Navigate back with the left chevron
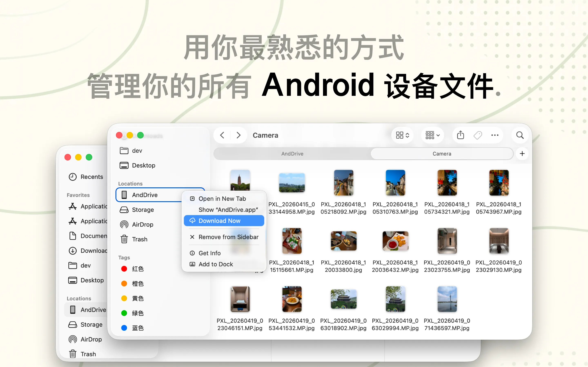588x367 pixels. pyautogui.click(x=222, y=135)
